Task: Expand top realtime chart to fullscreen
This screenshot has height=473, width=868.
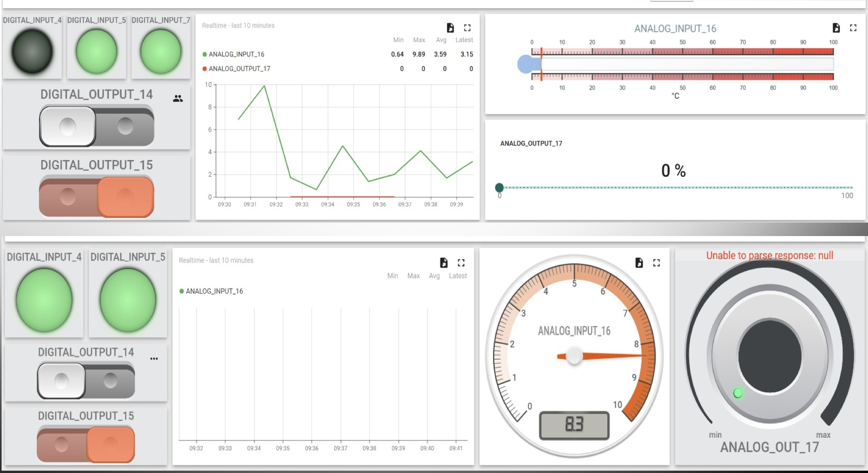Action: pyautogui.click(x=467, y=28)
